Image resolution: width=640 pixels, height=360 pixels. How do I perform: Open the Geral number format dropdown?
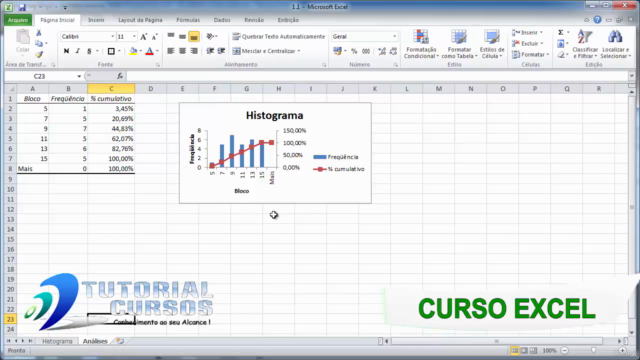click(394, 37)
